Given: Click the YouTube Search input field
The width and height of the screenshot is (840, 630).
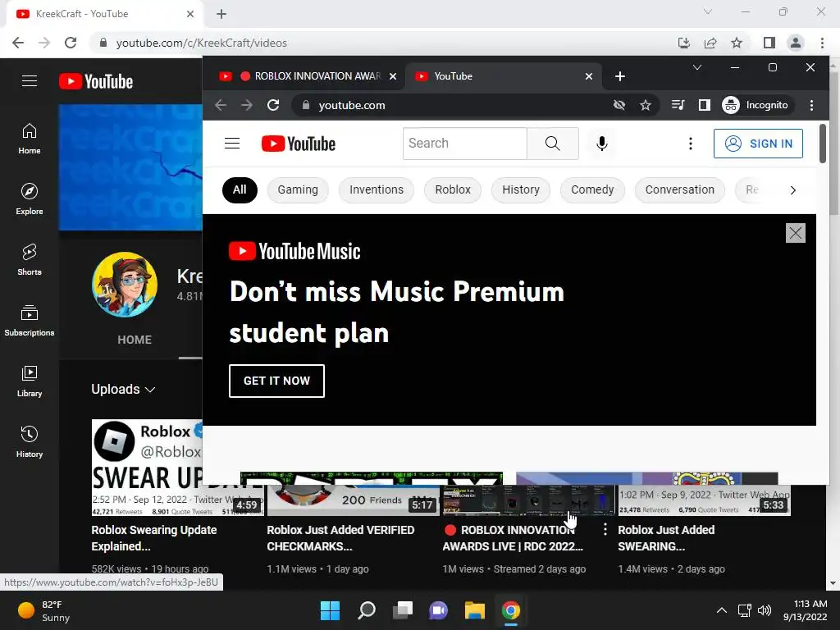Looking at the screenshot, I should pyautogui.click(x=464, y=144).
